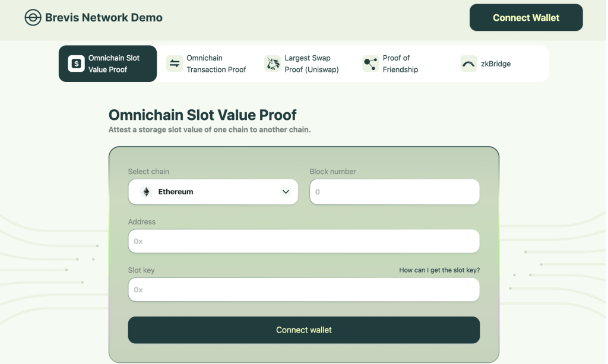Click the wide Connect wallet form button

[303, 330]
